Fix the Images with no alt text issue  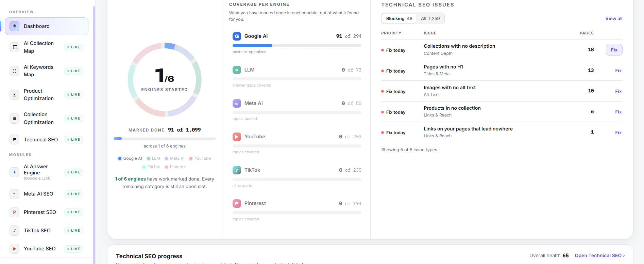coord(618,91)
